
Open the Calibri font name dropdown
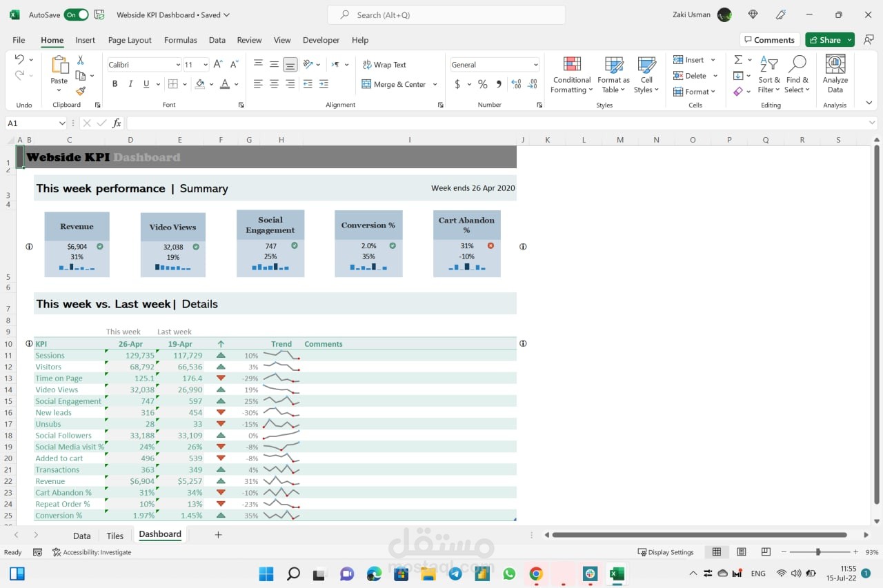point(177,65)
